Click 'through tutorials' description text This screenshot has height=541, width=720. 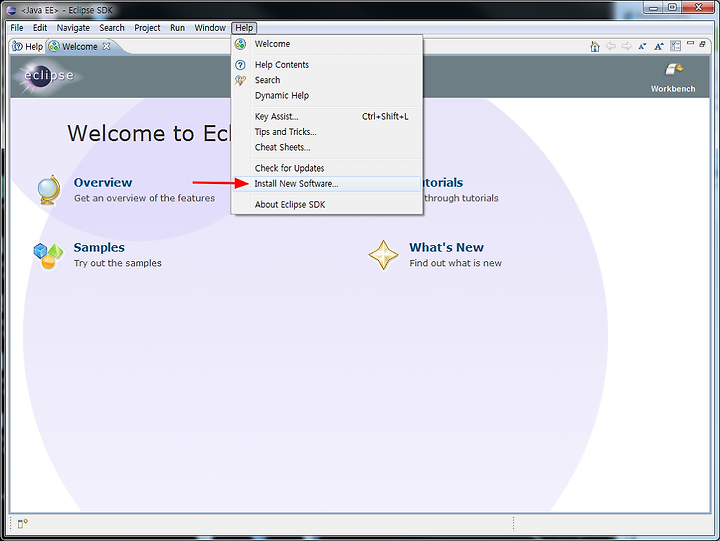pyautogui.click(x=461, y=198)
